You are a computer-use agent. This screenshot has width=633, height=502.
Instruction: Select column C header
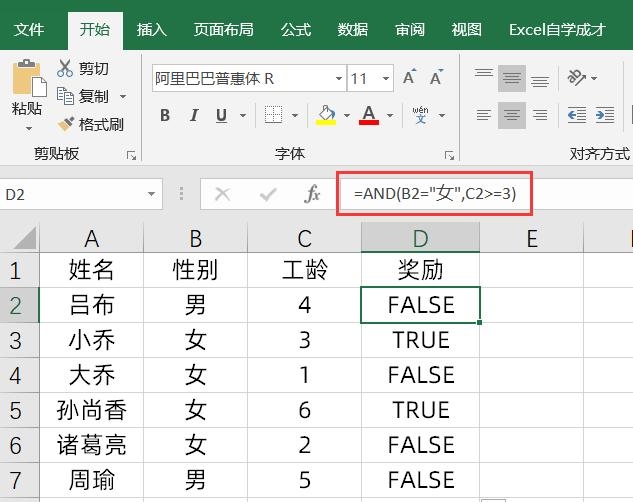pos(304,238)
